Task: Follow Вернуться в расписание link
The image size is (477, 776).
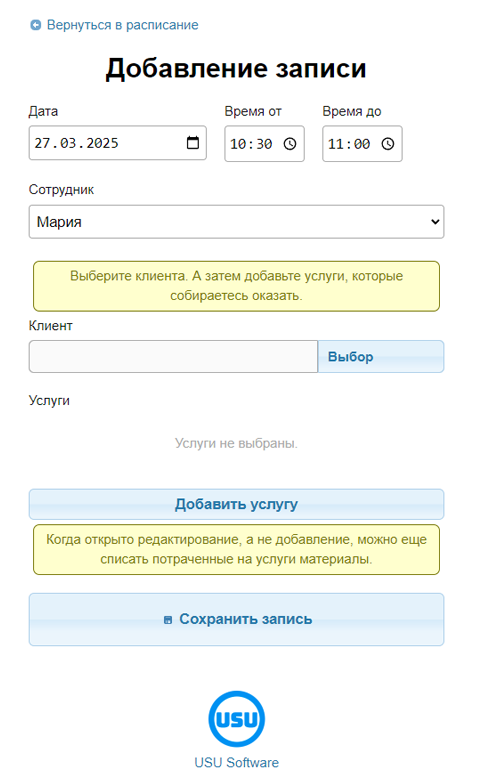Action: click(x=122, y=25)
